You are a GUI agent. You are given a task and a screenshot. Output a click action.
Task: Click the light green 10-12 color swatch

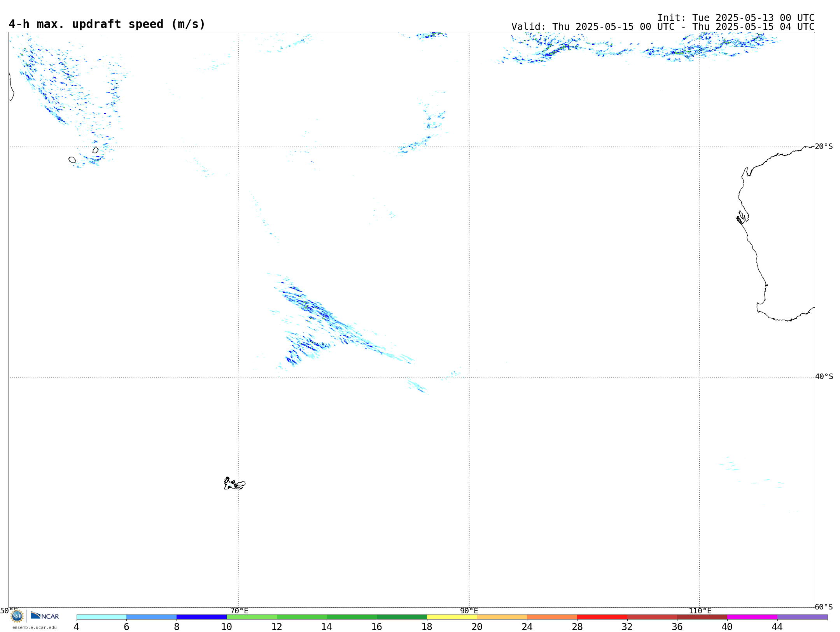coord(252,617)
